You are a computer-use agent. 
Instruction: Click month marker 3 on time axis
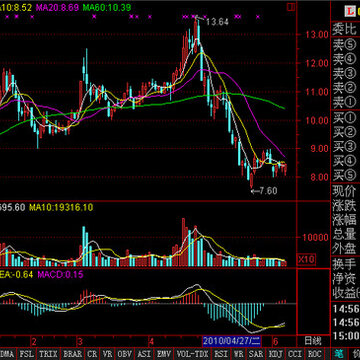[80, 341]
